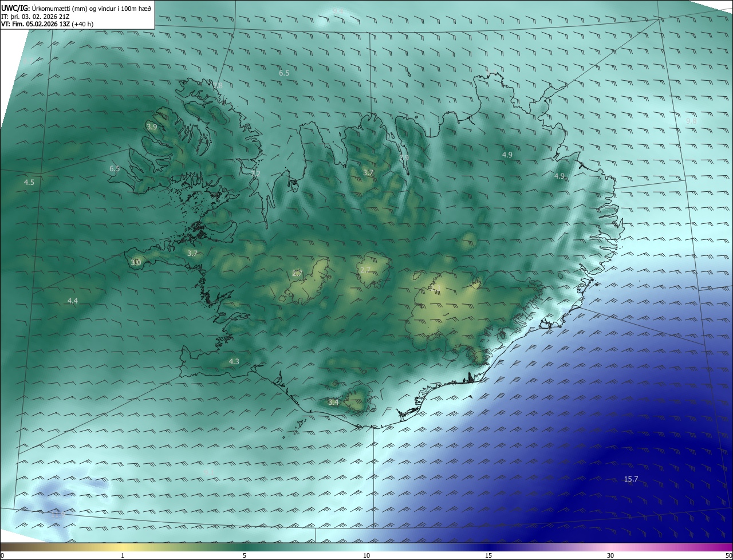733x560 pixels.
Task: Click the 4.5 precipitation value
Action: [29, 182]
